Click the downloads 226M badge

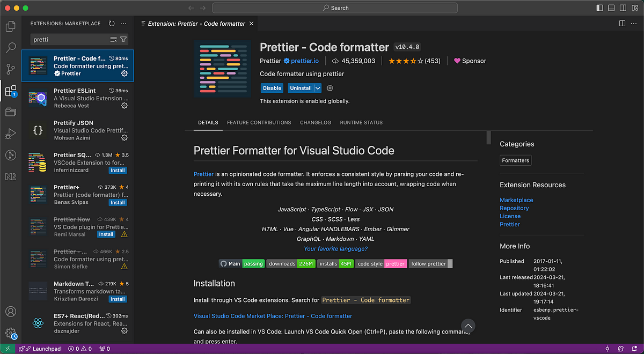290,263
